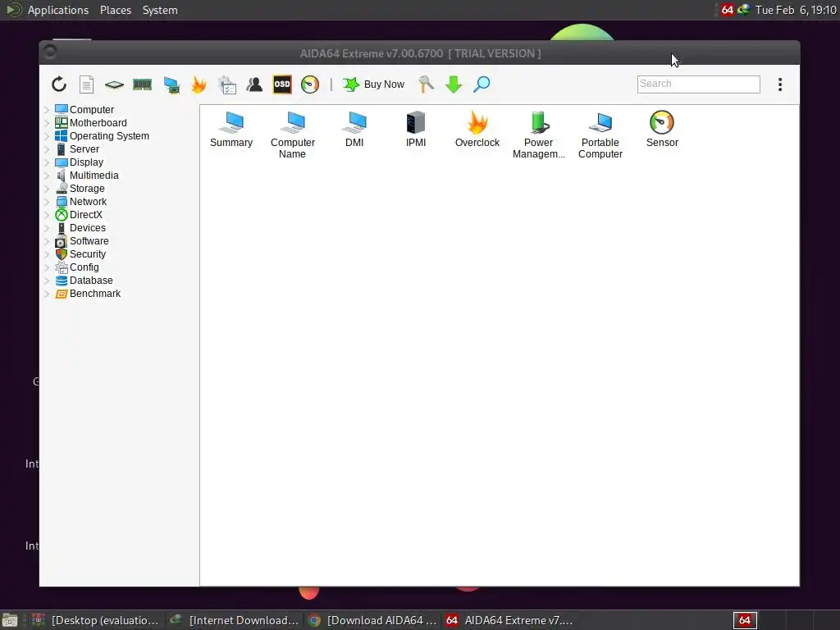Open the Applications menu in top panel
Screen dimensions: 840x630
(x=58, y=10)
